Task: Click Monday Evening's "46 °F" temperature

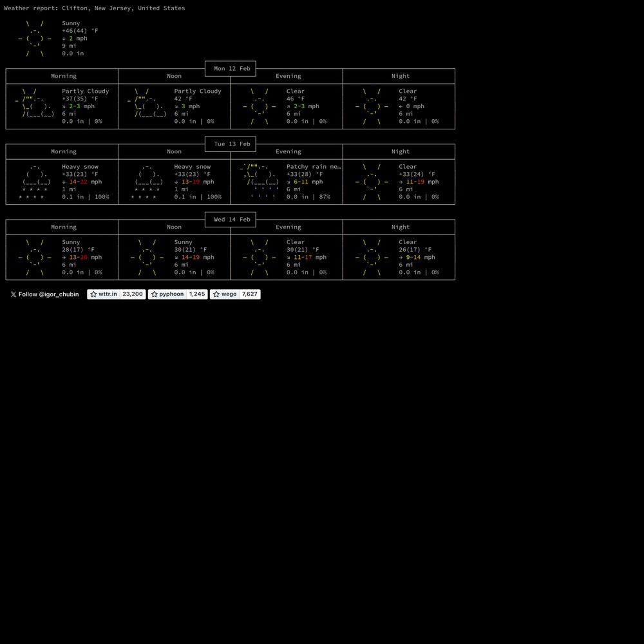Action: [x=296, y=99]
